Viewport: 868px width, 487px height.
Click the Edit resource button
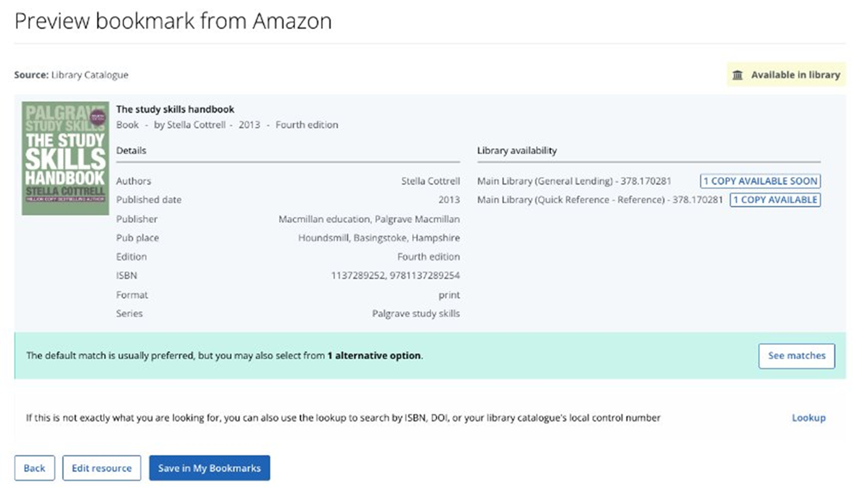(102, 468)
